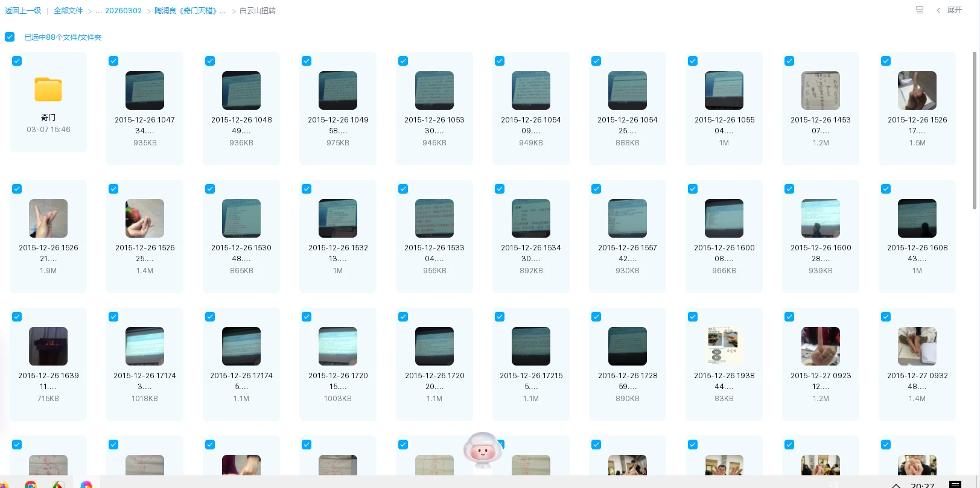Viewport: 980px width, 488px height.
Task: Open photo 2015-12-26 1639 thumbnail
Action: click(48, 346)
